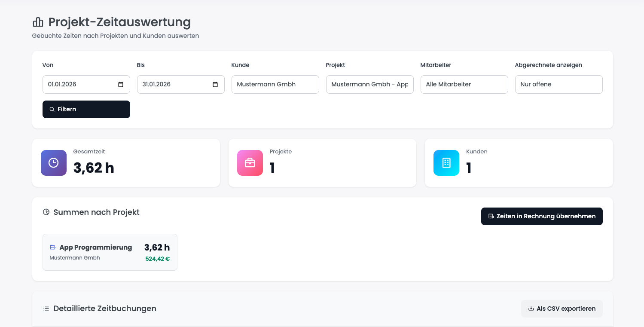Open the Kunde dropdown showing Mustermann Gmbh
Viewport: 644px width, 327px height.
coord(275,84)
